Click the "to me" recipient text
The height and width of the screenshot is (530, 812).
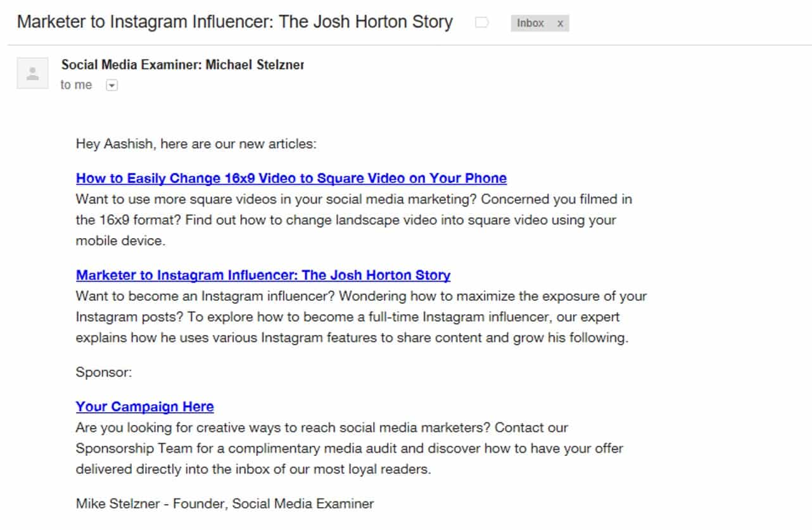pos(76,85)
